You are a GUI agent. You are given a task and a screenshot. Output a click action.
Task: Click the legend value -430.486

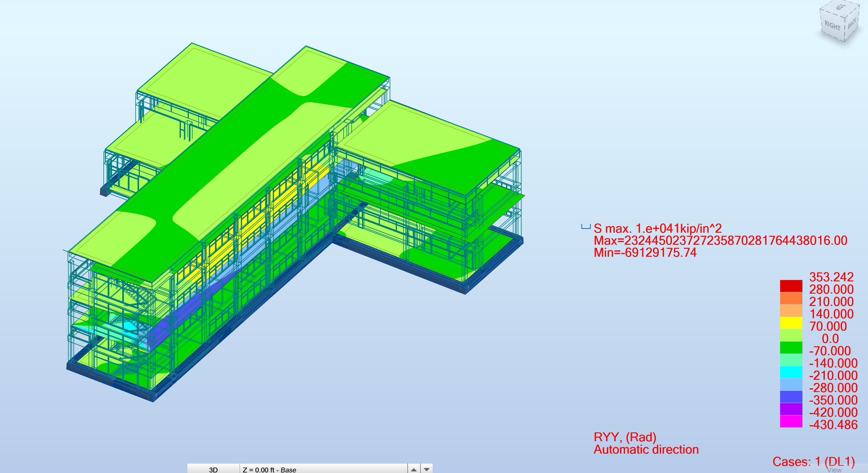(x=833, y=424)
